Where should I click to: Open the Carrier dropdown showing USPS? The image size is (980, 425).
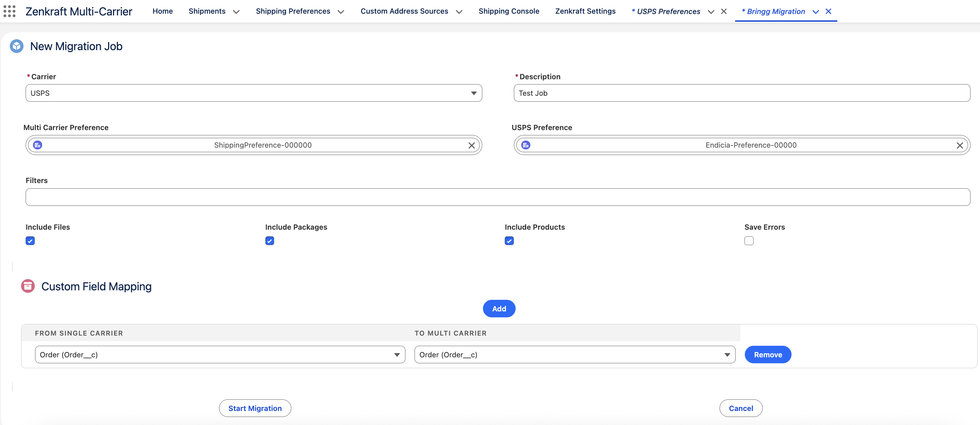tap(253, 93)
